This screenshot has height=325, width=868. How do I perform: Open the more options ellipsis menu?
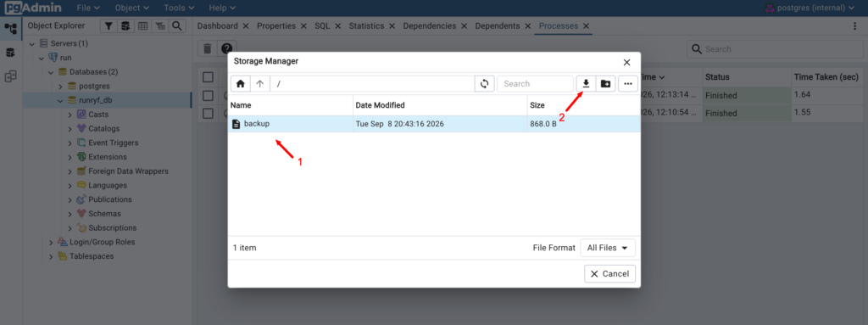coord(628,84)
